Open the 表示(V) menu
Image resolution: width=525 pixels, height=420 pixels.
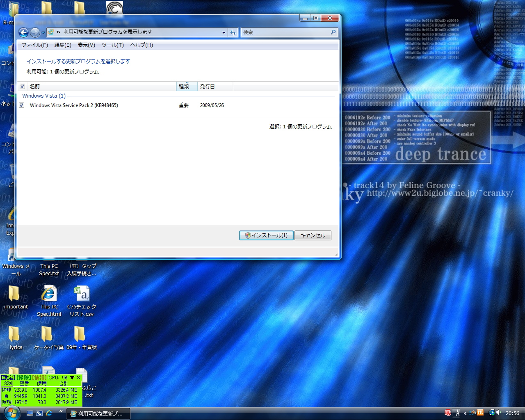pos(87,45)
